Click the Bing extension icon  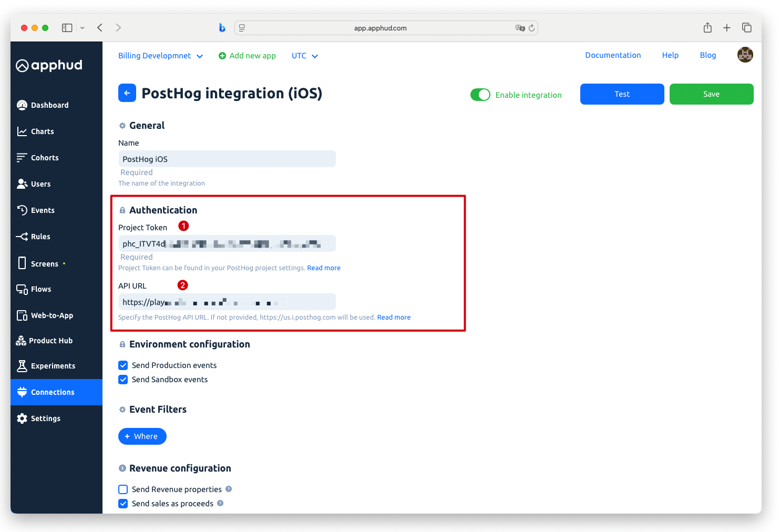click(222, 28)
